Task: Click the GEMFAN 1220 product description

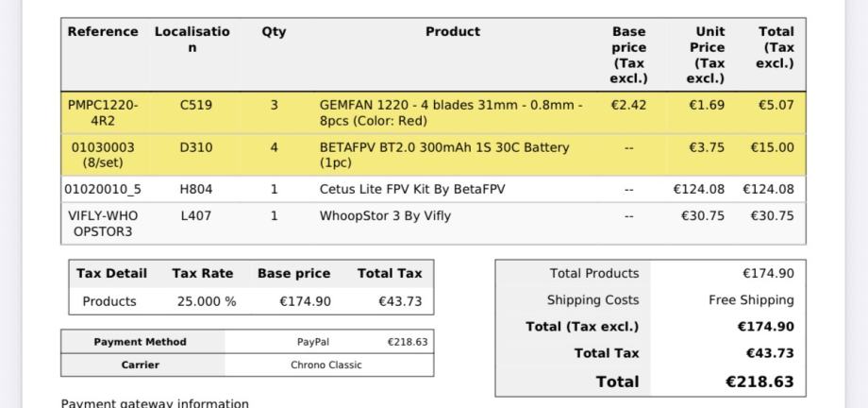Action: 451,113
